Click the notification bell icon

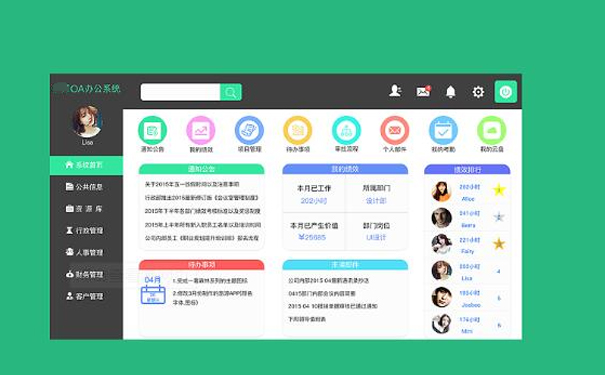click(x=450, y=92)
